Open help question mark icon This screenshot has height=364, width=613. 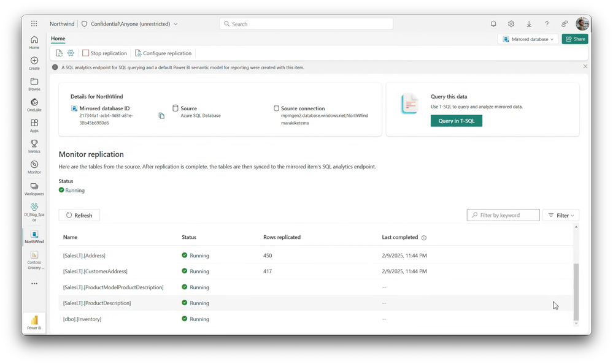(x=547, y=24)
